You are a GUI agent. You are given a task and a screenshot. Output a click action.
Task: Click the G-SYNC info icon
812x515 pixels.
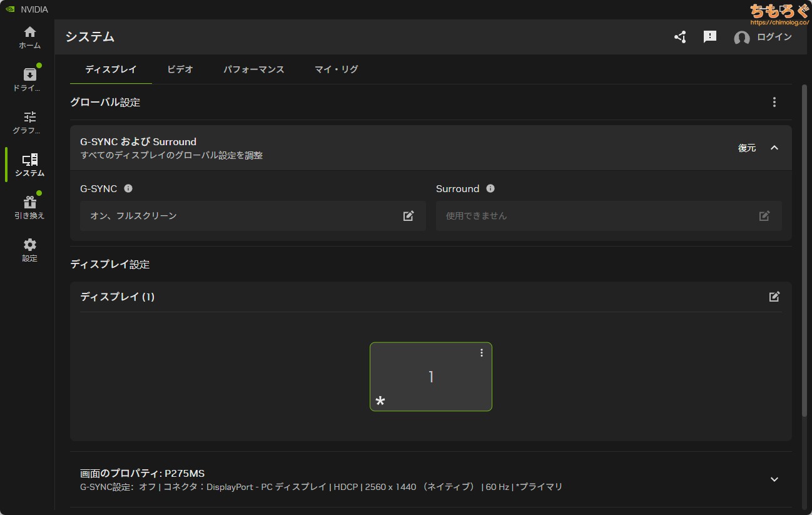pos(128,188)
